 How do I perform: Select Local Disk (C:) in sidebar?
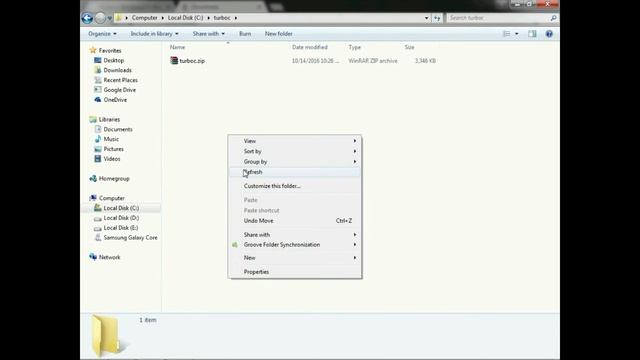coord(121,208)
